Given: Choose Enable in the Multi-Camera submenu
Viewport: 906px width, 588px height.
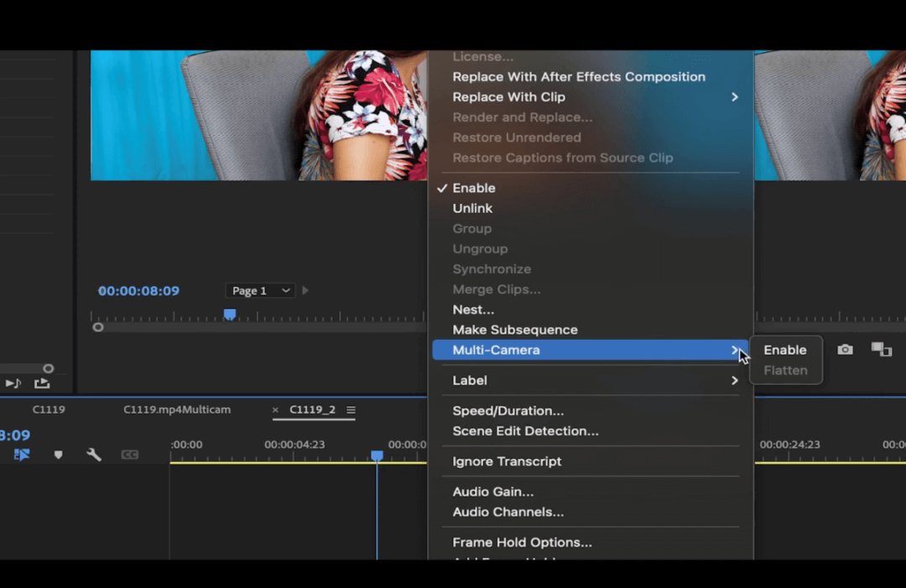Looking at the screenshot, I should (785, 350).
